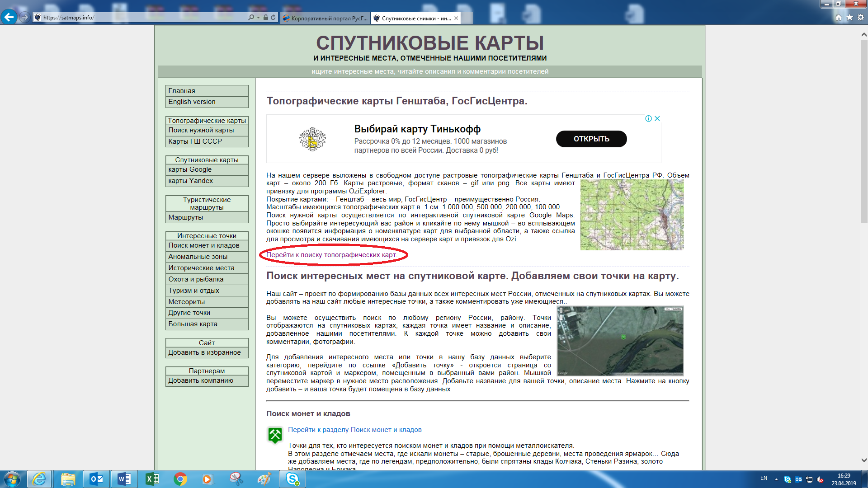The width and height of the screenshot is (868, 488).
Task: Open the browser Tools gear icon
Action: click(861, 17)
